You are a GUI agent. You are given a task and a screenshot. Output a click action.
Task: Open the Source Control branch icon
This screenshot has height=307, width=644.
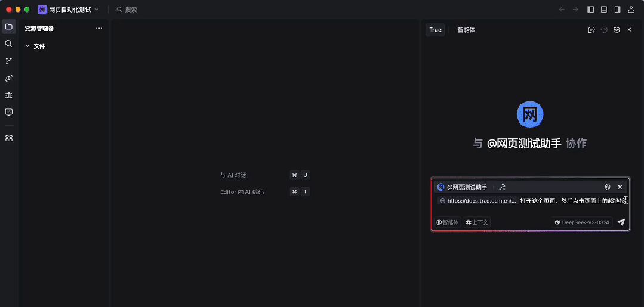9,61
